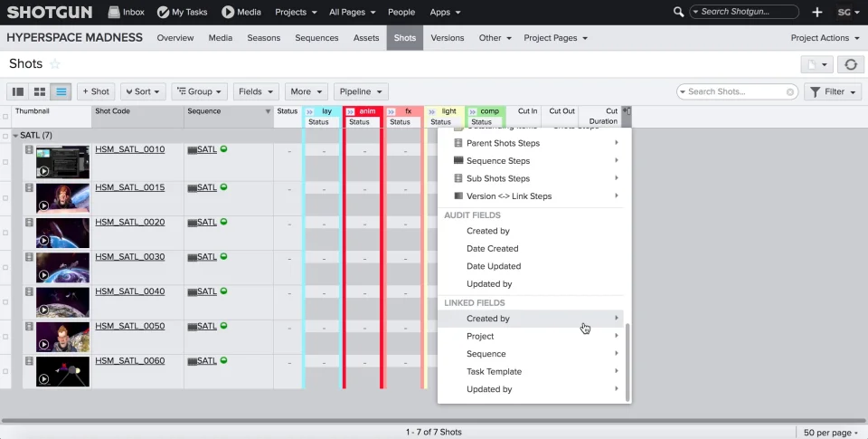Open Created by under Linked Fields
The height and width of the screenshot is (439, 868).
(x=531, y=319)
